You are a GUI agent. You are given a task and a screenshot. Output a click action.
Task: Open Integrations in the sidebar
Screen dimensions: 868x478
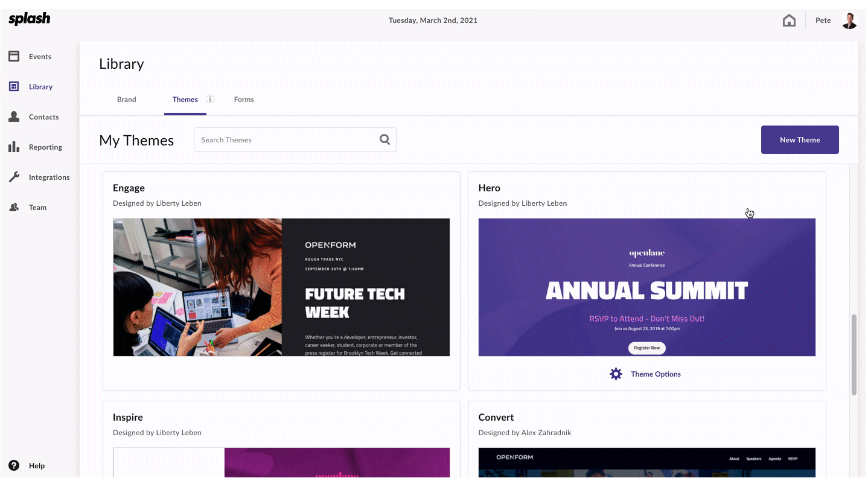coord(49,177)
